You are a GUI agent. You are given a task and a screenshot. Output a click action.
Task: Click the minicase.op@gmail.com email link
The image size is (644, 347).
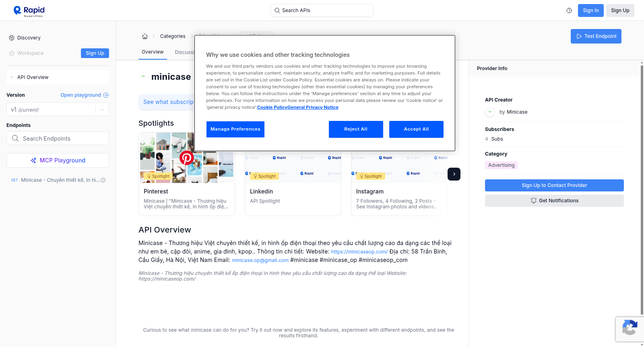pos(260,260)
